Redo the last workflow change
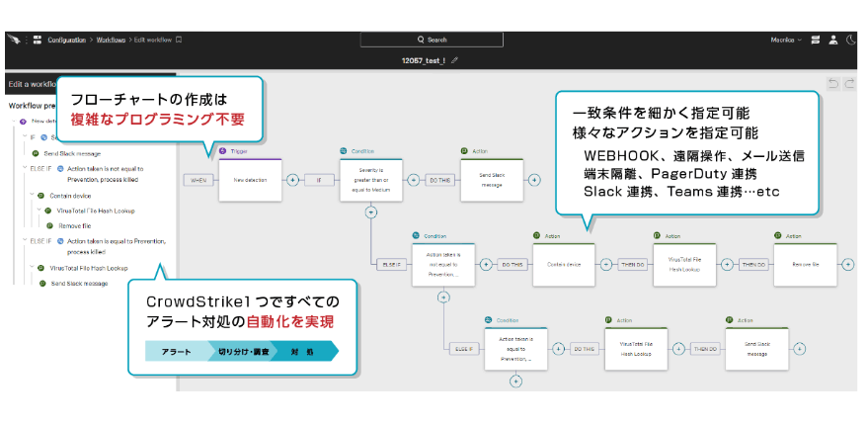Viewport: 868px width, 425px height. (848, 84)
